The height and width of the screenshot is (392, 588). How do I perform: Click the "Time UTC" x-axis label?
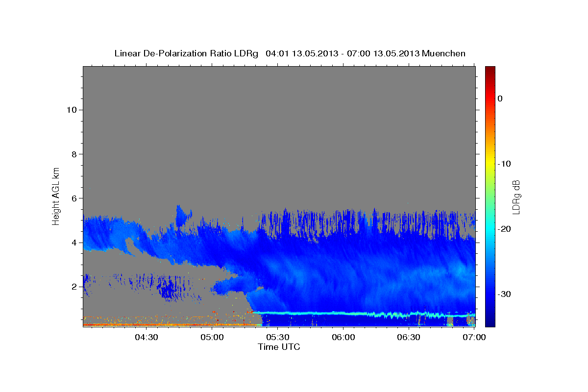(x=279, y=347)
